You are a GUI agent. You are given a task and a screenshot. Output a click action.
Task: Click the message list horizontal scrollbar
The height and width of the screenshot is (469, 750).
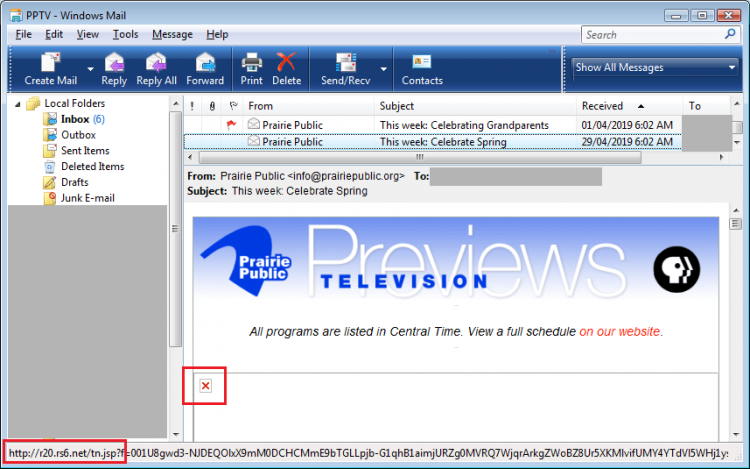click(x=419, y=157)
